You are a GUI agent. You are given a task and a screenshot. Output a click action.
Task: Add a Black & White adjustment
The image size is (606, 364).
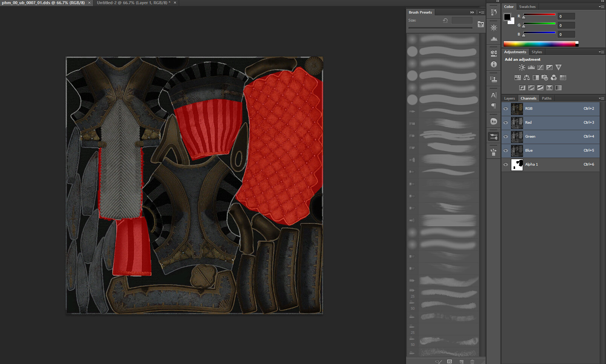(536, 78)
